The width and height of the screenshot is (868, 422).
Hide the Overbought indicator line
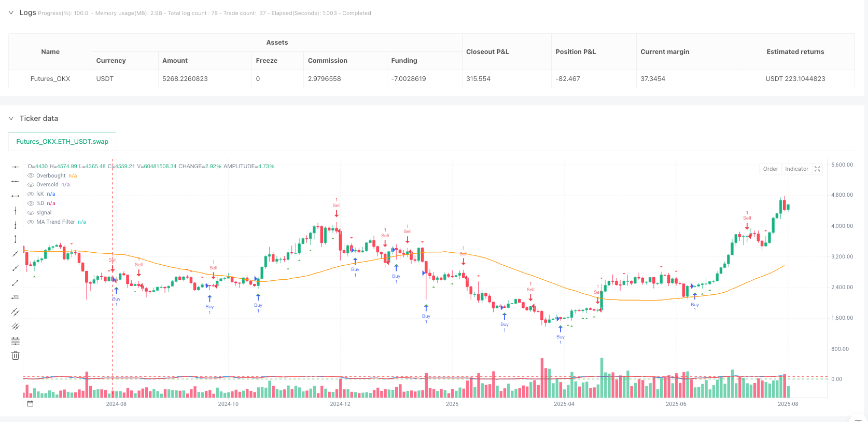[x=31, y=176]
